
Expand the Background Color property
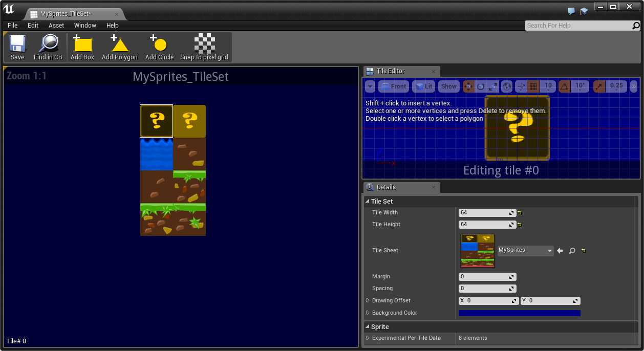pyautogui.click(x=368, y=313)
